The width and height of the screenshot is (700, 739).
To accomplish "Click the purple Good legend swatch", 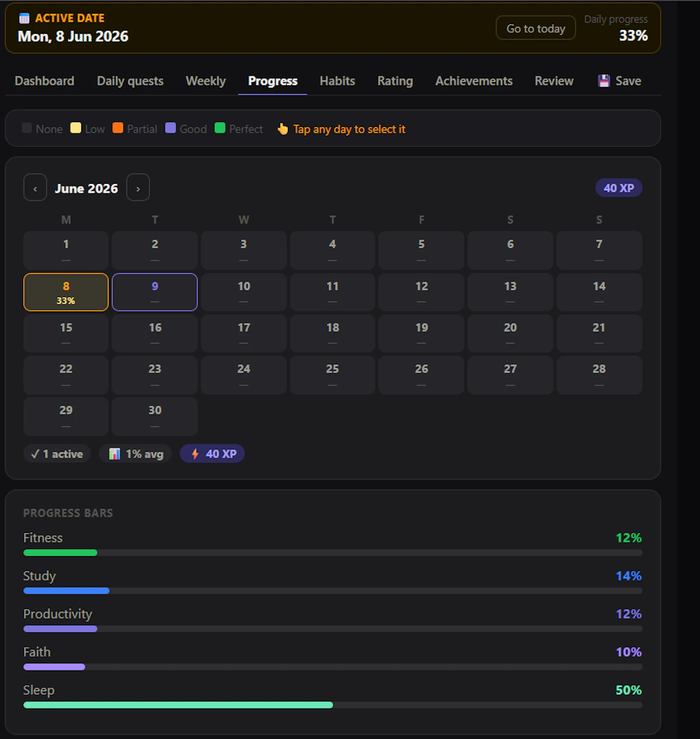I will (170, 128).
